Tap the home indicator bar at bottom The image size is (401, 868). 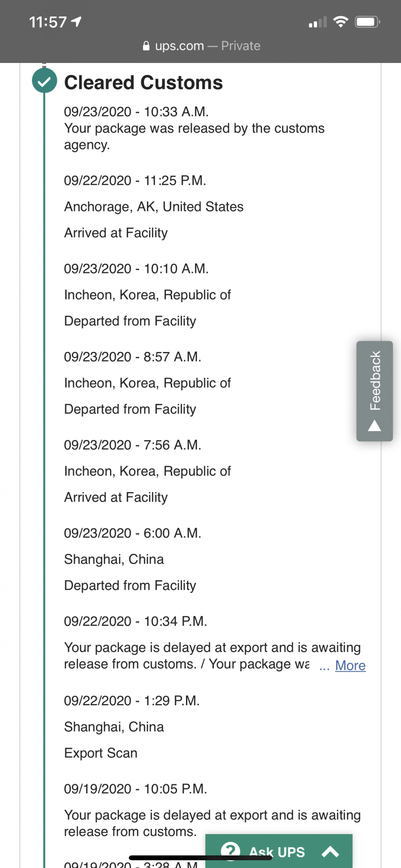click(x=200, y=858)
